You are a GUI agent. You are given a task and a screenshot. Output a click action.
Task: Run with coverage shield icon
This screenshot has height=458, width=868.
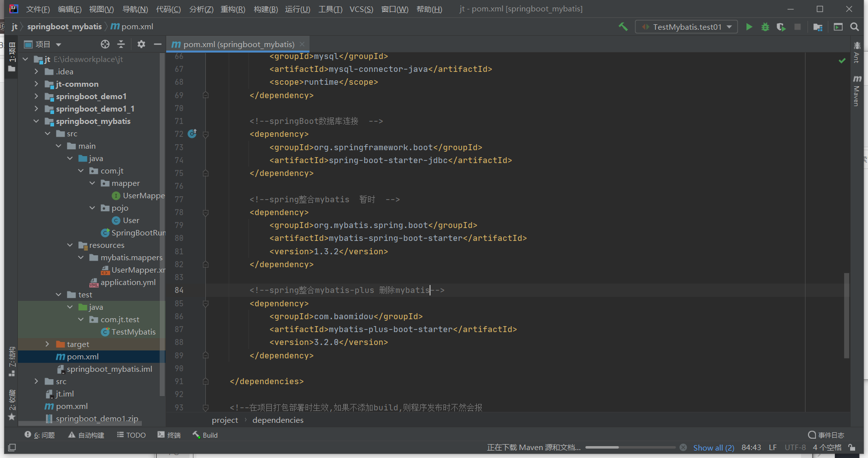coord(781,27)
